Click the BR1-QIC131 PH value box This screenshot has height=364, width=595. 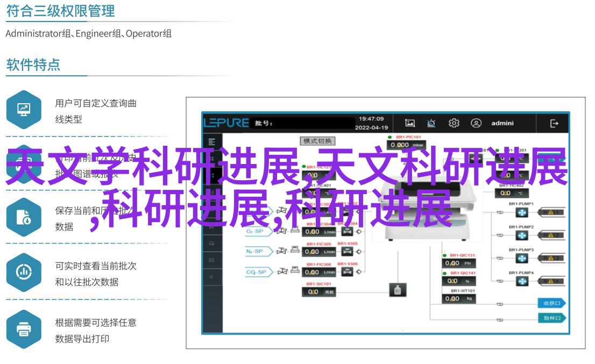(x=459, y=263)
